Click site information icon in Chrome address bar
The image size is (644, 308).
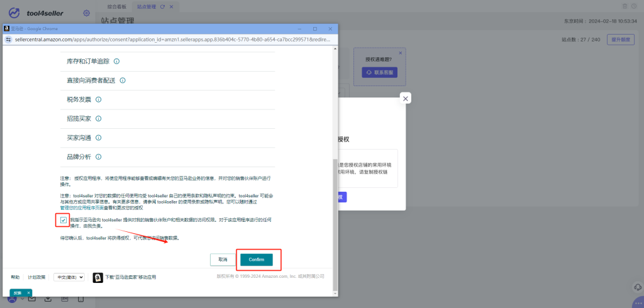[9, 40]
